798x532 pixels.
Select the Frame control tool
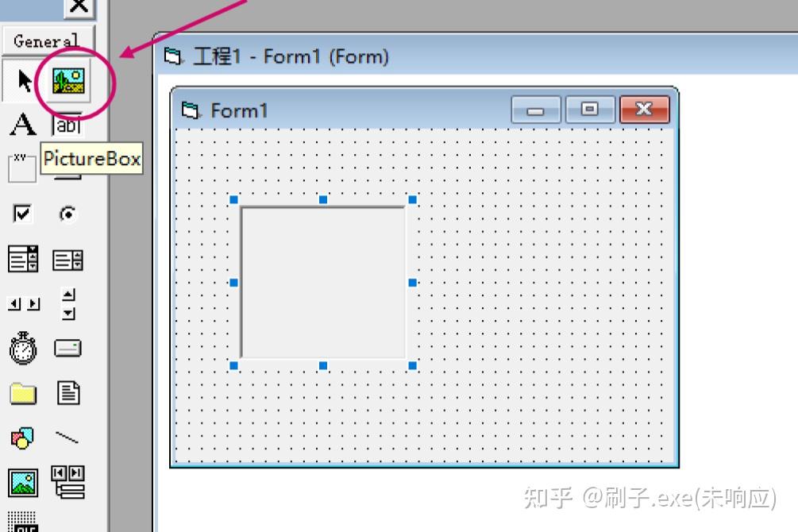(x=21, y=168)
